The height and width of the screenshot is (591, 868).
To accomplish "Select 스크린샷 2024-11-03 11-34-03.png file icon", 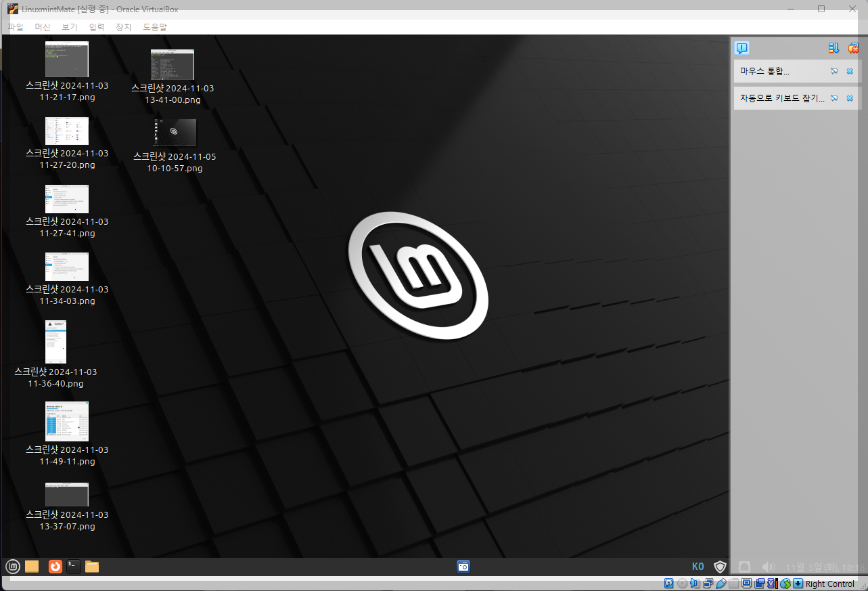I will pyautogui.click(x=67, y=267).
